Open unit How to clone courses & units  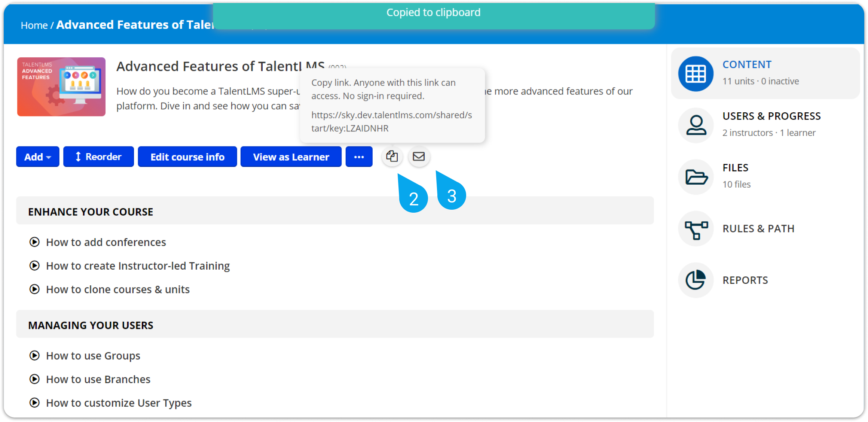pos(118,289)
